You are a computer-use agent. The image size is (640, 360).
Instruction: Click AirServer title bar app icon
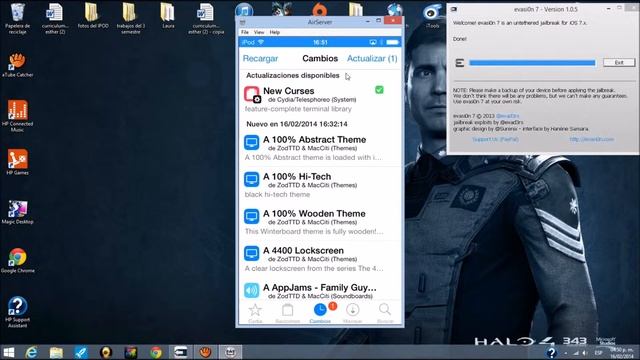(242, 22)
